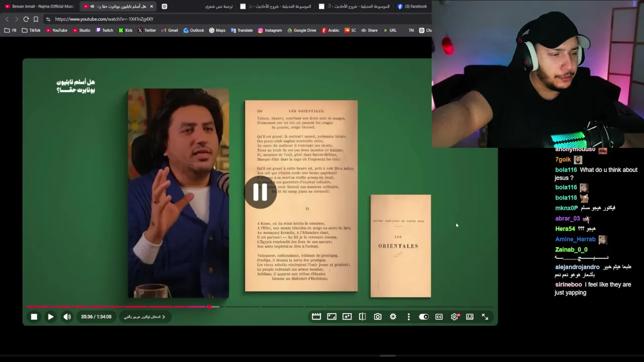
Task: Open the chapter title chip in player controls
Action: [x=145, y=317]
